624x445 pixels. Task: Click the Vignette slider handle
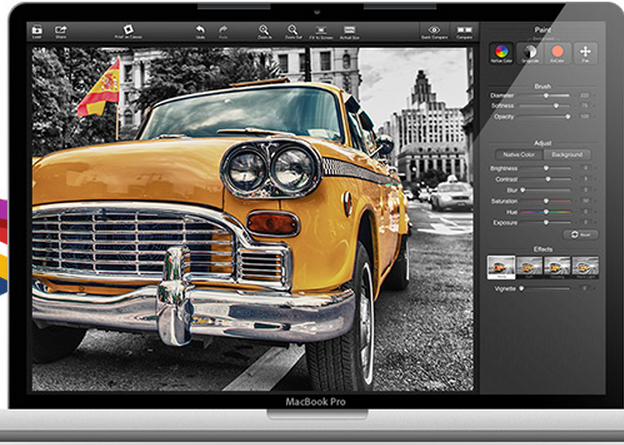click(521, 289)
